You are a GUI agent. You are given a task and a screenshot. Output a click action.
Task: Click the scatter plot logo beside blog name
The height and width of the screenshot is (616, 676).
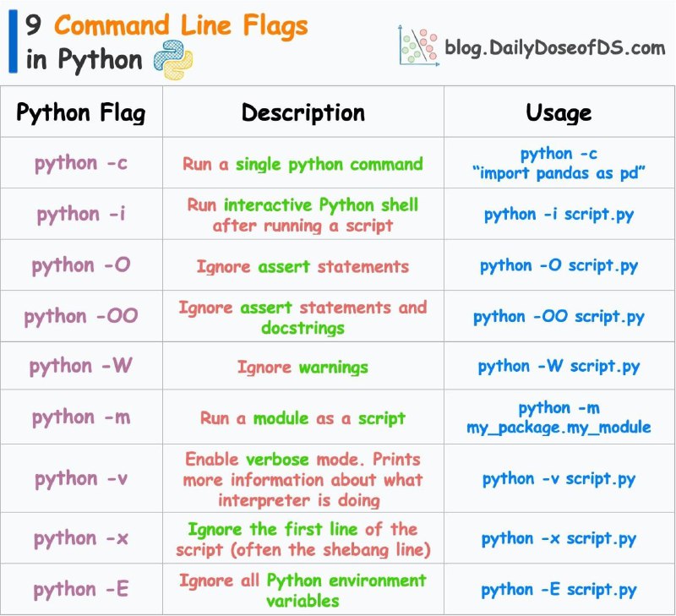418,46
